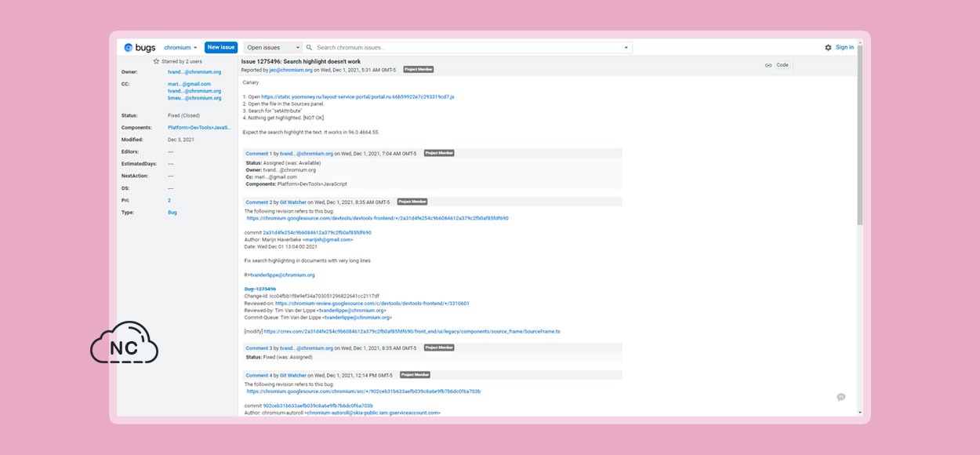This screenshot has width=980, height=455.
Task: Star this issue with the star icon
Action: pos(156,61)
